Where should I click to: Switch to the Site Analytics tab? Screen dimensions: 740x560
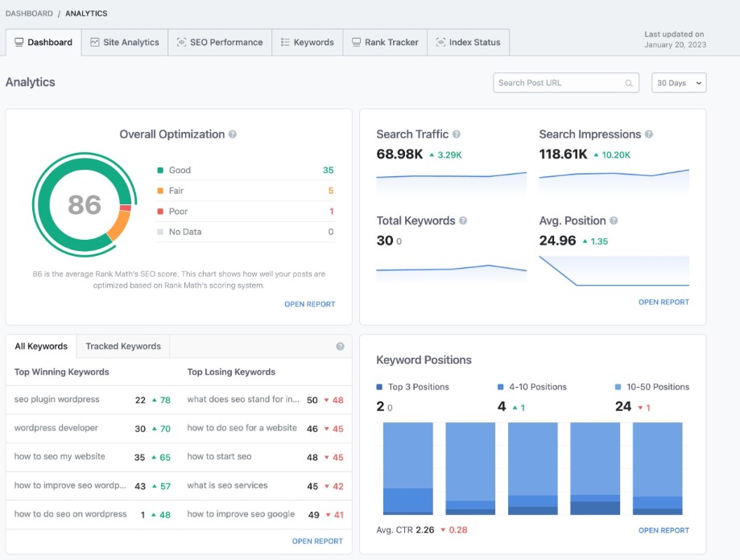(125, 42)
